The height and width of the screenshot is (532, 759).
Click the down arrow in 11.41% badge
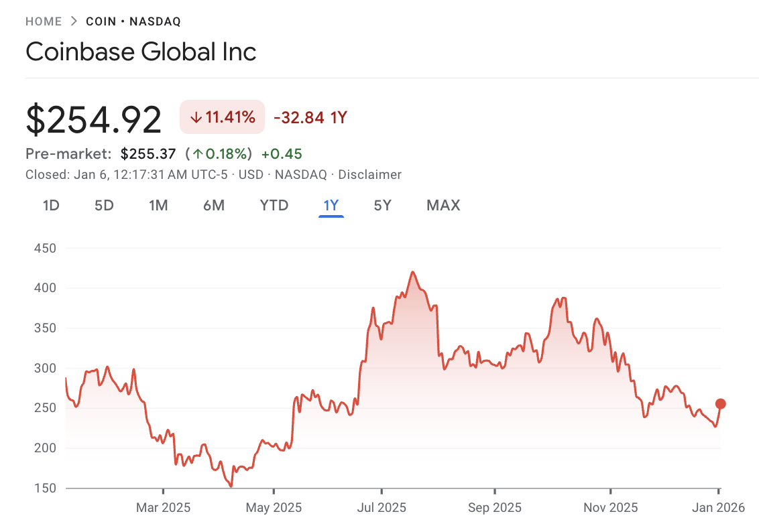196,118
